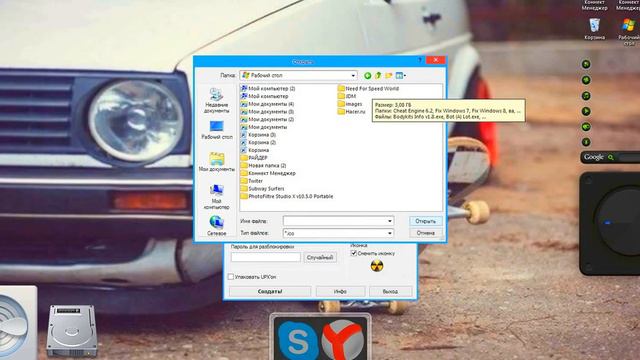This screenshot has width=640, height=360.
Task: Select Мой компьютер (2) shortcut
Action: (268, 89)
